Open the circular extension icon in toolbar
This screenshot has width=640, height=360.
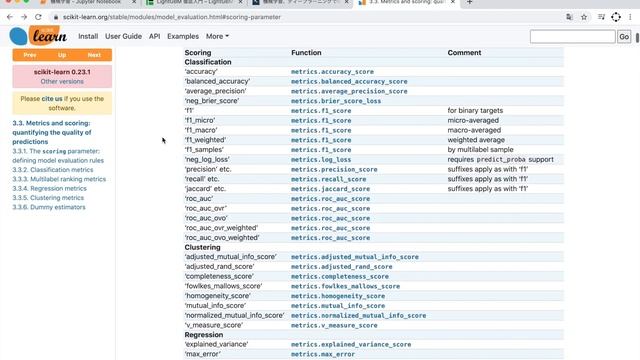[616, 17]
